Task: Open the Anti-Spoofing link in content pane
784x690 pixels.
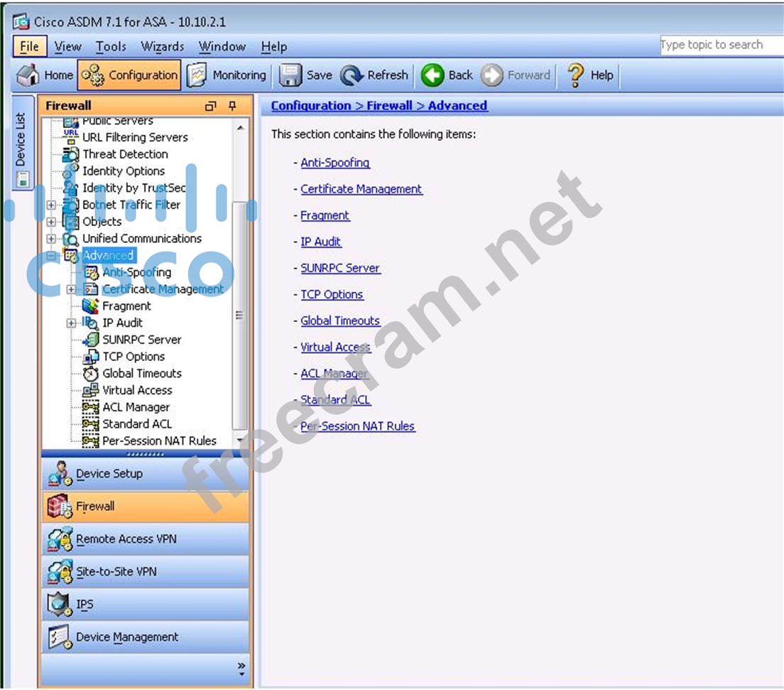Action: 334,163
